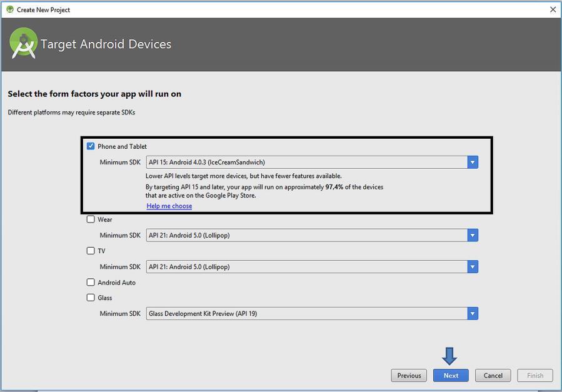
Task: Close the Create New Project dialog
Action: tap(553, 9)
